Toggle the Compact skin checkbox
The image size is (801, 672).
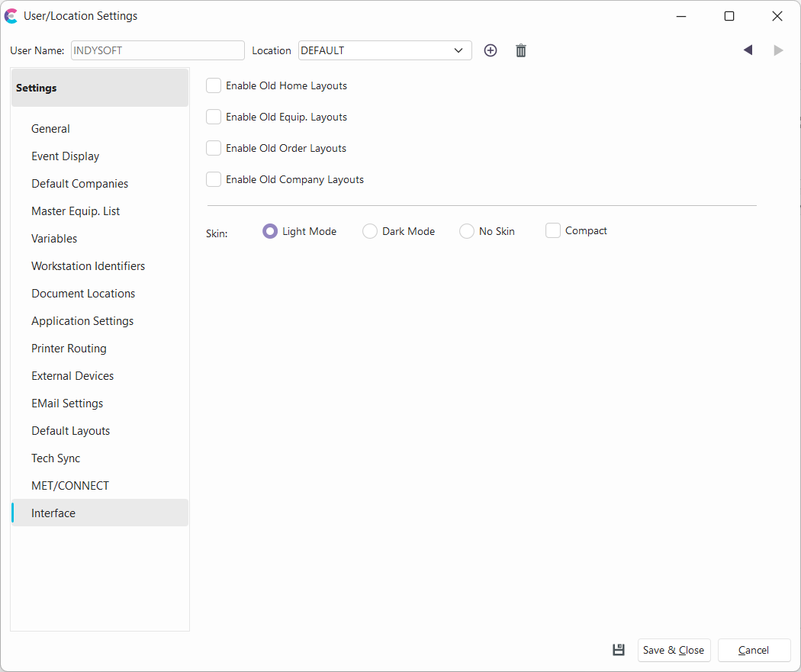[553, 231]
